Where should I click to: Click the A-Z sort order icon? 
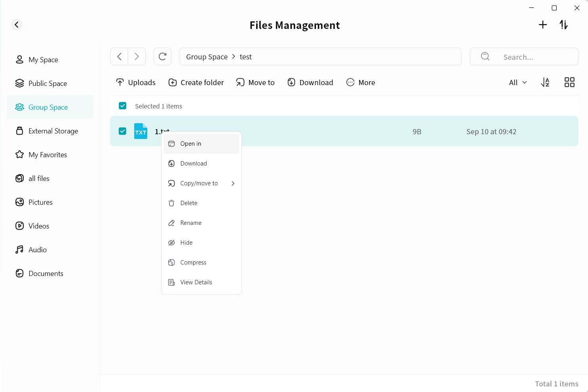point(545,82)
